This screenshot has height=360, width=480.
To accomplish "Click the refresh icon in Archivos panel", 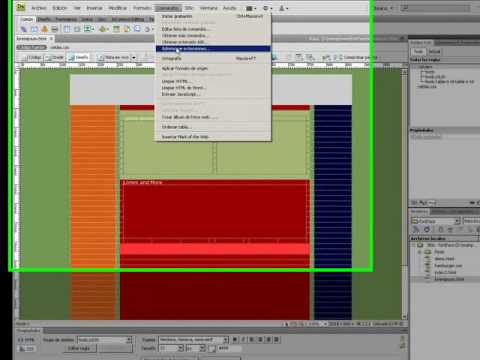I will pyautogui.click(x=427, y=229).
